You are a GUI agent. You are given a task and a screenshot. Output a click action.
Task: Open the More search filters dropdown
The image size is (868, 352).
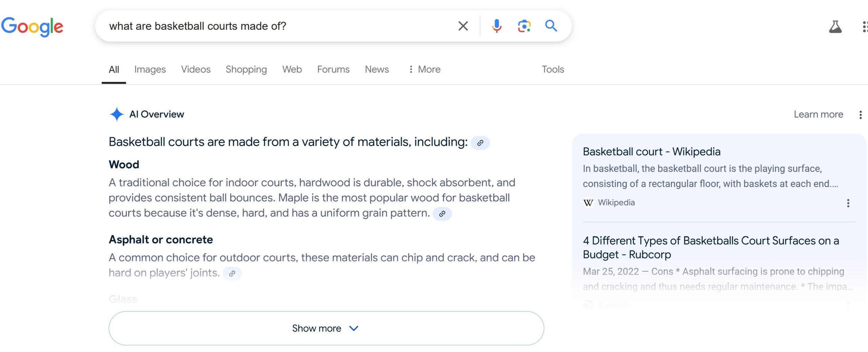pos(425,69)
